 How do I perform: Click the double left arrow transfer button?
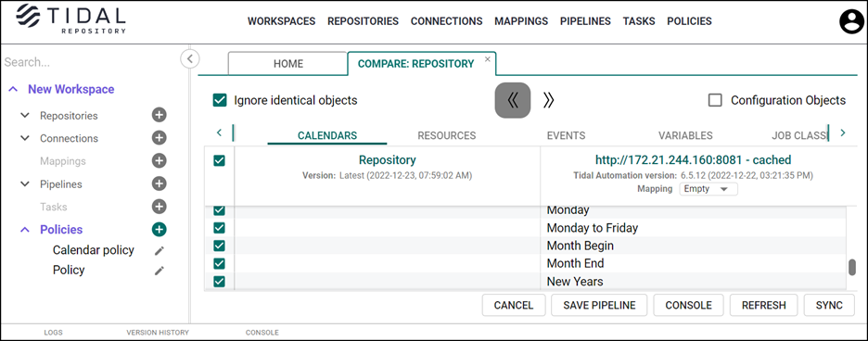[513, 100]
